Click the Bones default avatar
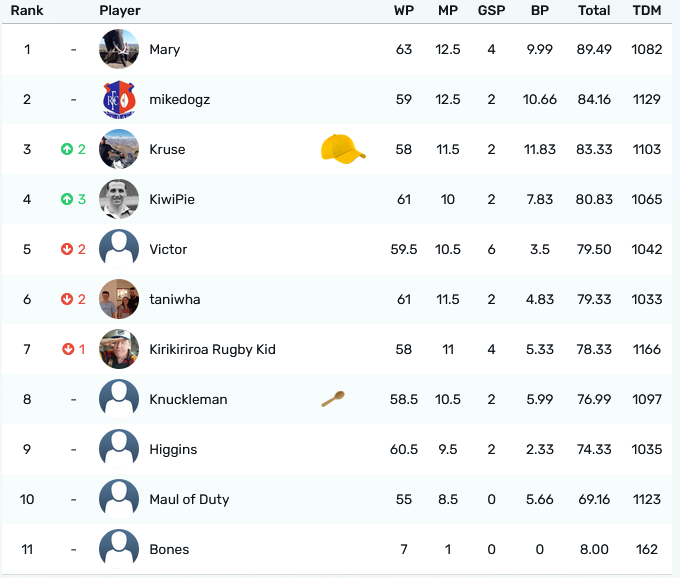This screenshot has width=680, height=578. (119, 549)
